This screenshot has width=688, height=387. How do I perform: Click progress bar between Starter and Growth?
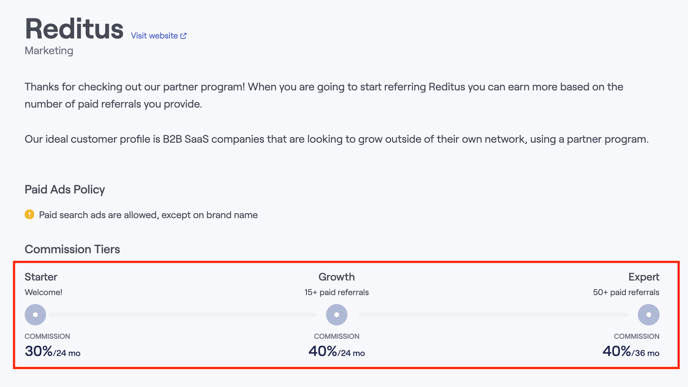(183, 315)
